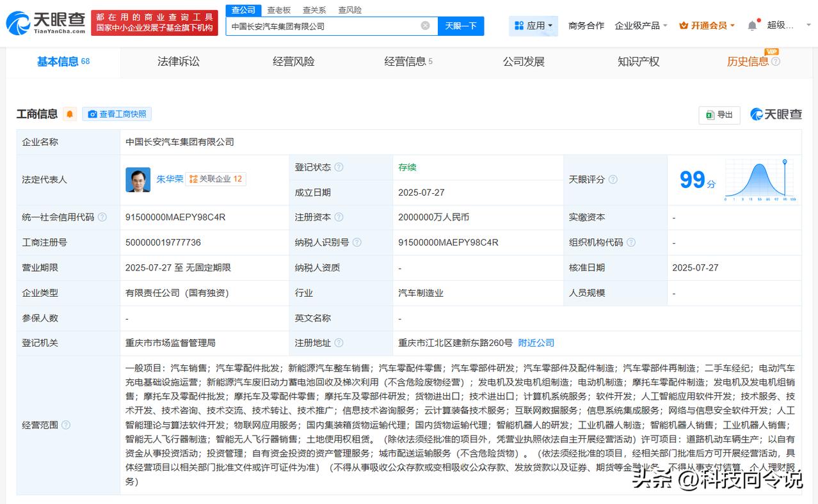Click the 99分 score value

pos(698,180)
